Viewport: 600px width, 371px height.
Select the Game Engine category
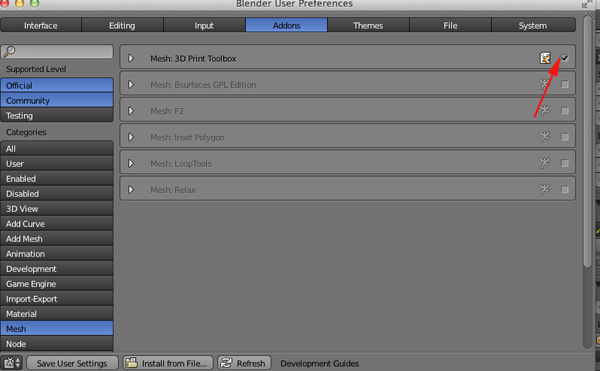tap(57, 284)
